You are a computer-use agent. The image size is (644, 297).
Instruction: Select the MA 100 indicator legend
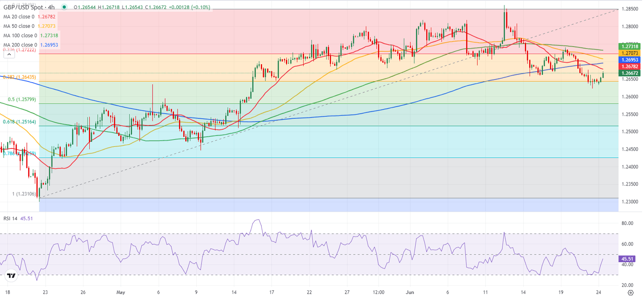[x=20, y=35]
